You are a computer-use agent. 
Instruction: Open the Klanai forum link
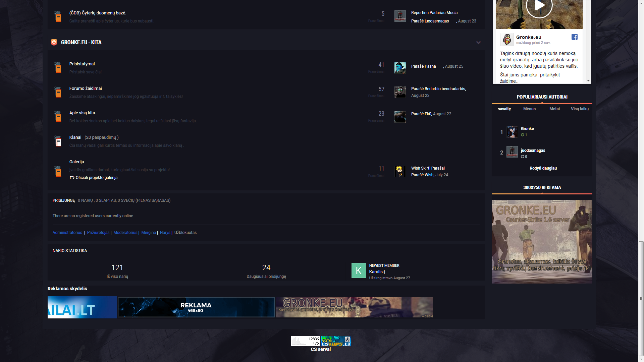(x=75, y=137)
